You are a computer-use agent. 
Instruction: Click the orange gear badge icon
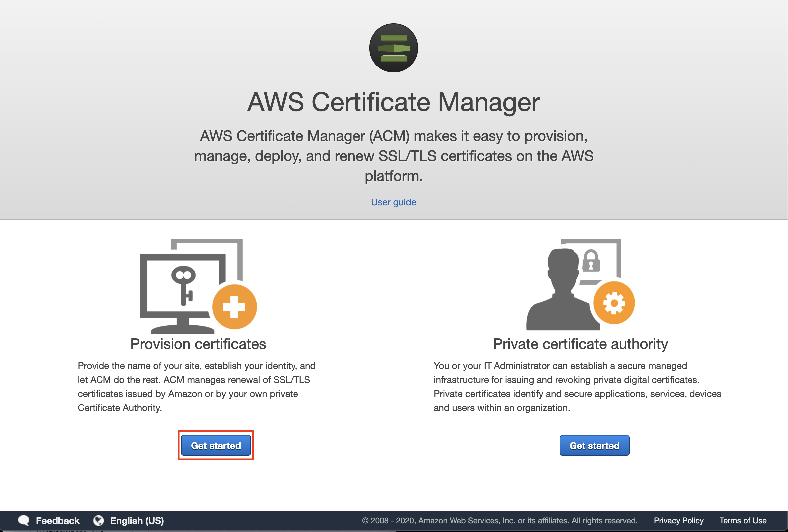[x=614, y=303]
